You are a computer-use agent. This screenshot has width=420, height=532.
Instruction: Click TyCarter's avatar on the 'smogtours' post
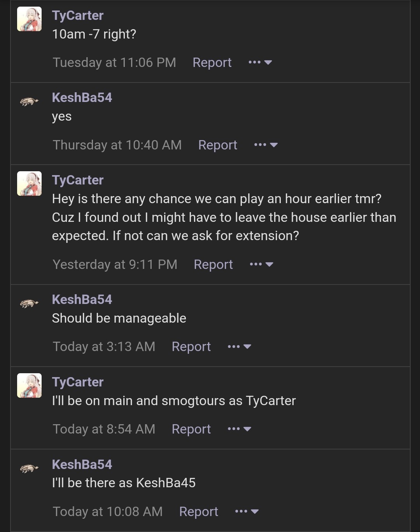point(29,386)
